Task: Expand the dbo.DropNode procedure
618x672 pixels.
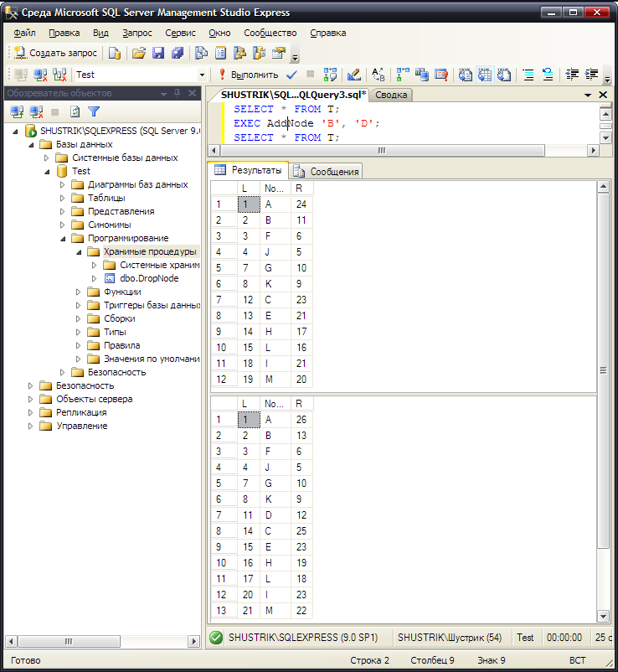Action: click(95, 278)
